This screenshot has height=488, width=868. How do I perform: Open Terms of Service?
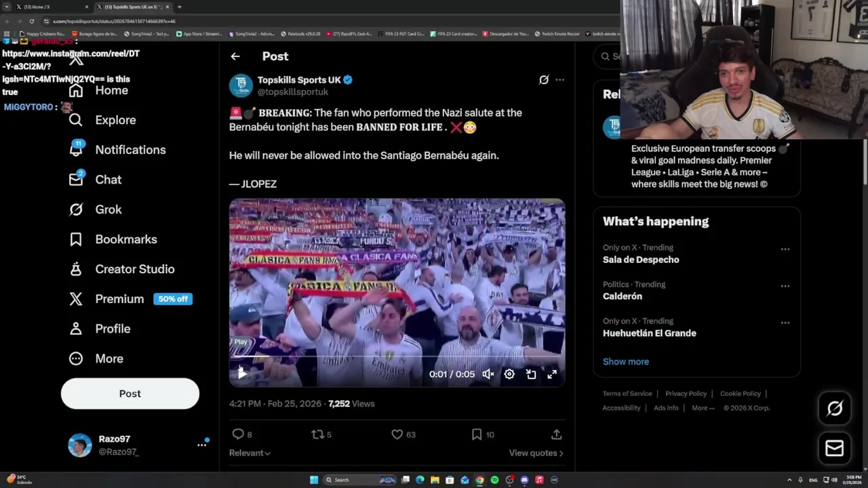coord(627,394)
